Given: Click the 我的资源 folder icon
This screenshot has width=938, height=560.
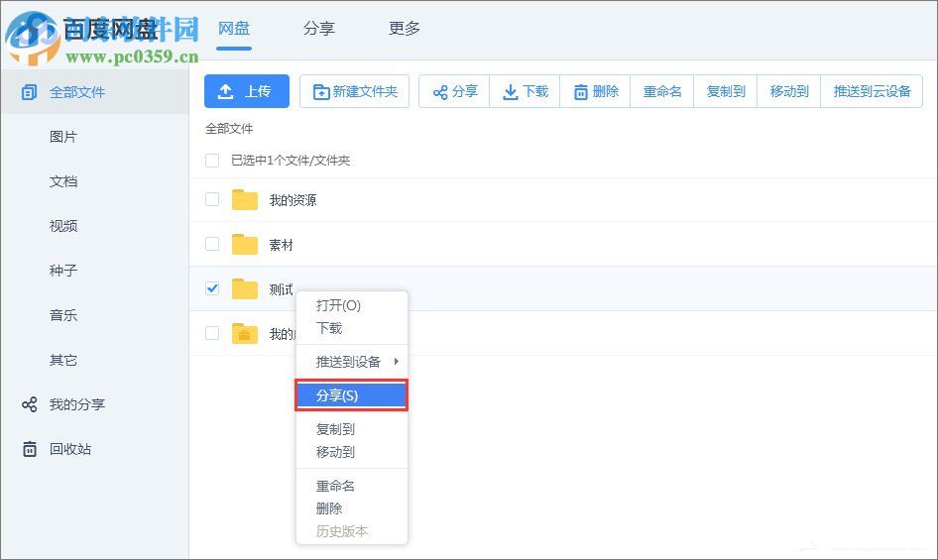Looking at the screenshot, I should (x=245, y=200).
